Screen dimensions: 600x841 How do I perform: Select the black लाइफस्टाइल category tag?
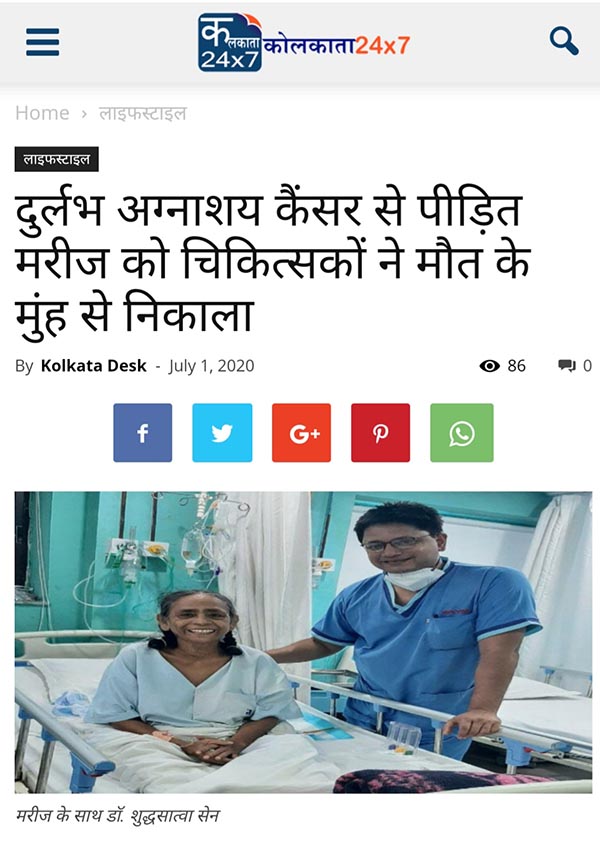(56, 159)
